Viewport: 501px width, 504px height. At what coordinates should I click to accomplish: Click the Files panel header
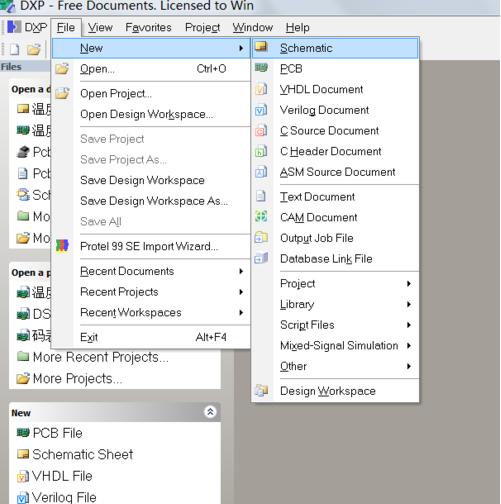(25, 67)
